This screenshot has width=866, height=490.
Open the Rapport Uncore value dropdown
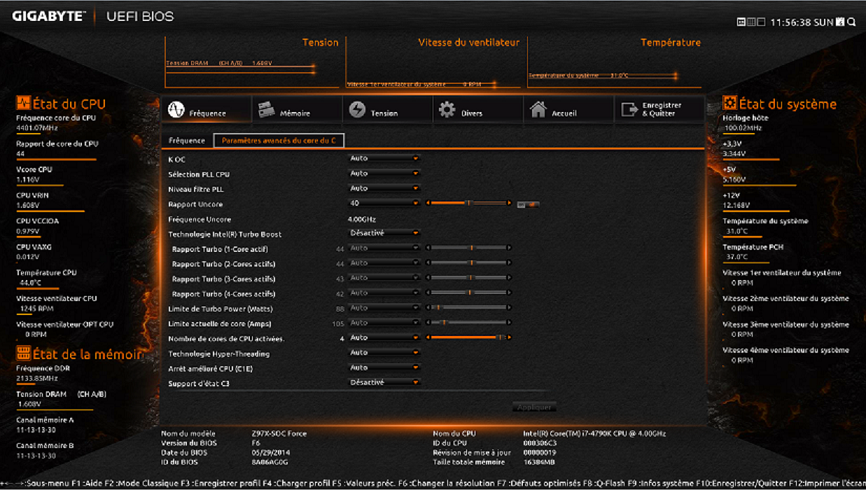[x=384, y=203]
